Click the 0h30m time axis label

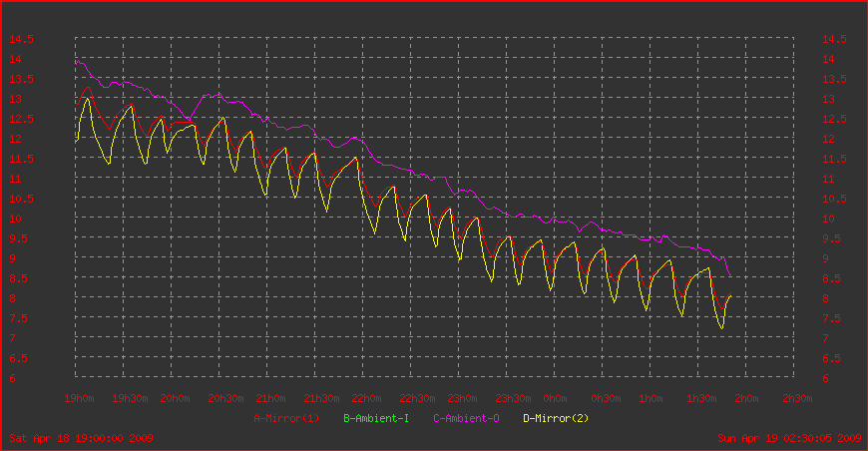tap(607, 398)
